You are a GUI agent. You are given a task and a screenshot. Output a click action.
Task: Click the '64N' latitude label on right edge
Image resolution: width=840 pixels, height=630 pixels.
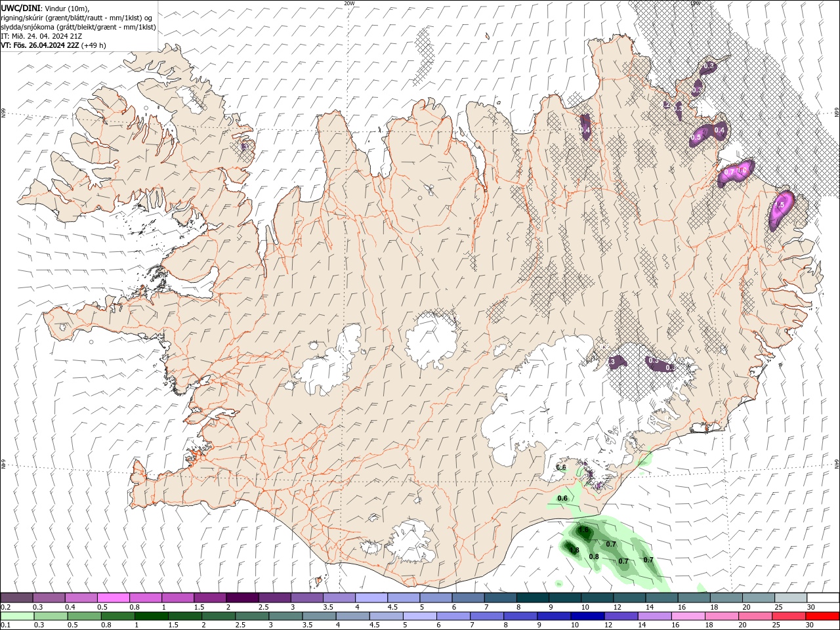837,463
